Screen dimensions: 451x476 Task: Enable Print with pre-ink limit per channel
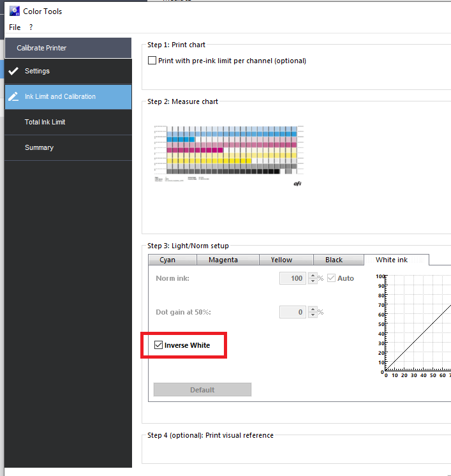click(152, 61)
